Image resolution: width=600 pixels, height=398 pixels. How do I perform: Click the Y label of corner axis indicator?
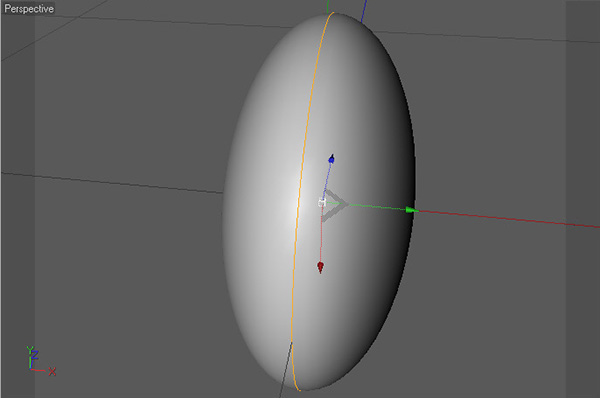[x=29, y=350]
